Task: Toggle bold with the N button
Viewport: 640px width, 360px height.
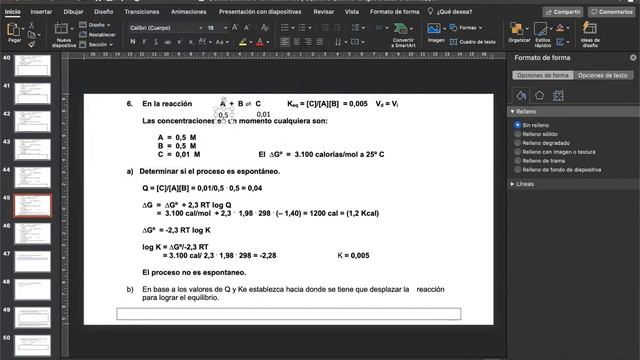Action: point(133,42)
